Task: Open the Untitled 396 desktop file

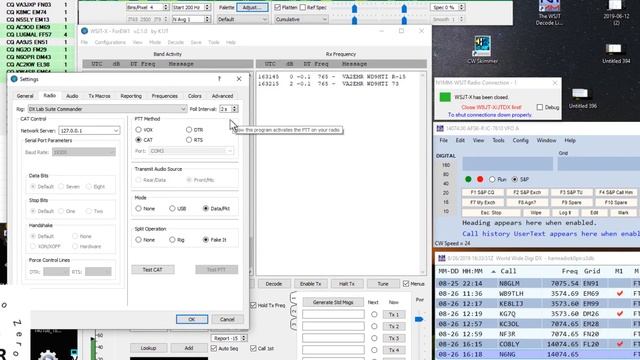Action: (x=582, y=98)
